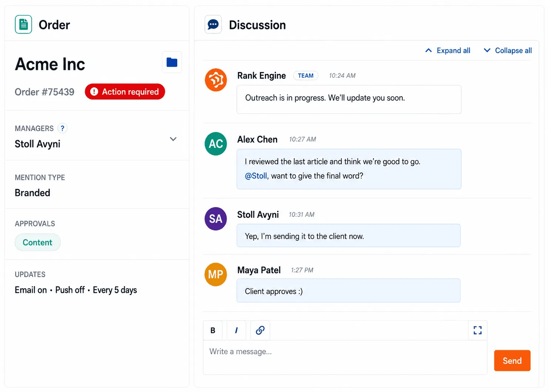
Task: Click the 'Outreach is in progress' message
Action: [x=349, y=99]
